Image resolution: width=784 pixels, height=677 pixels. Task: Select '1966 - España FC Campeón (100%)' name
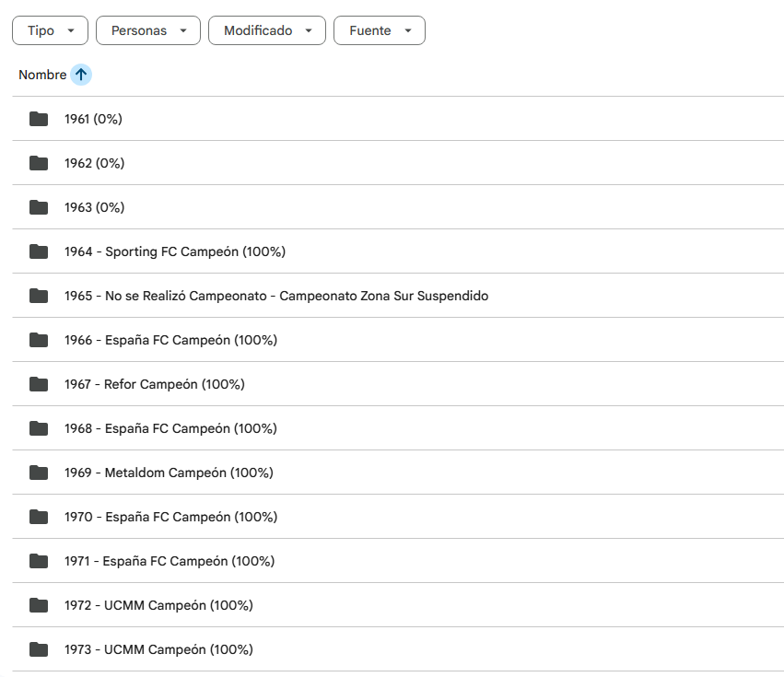[x=171, y=340]
